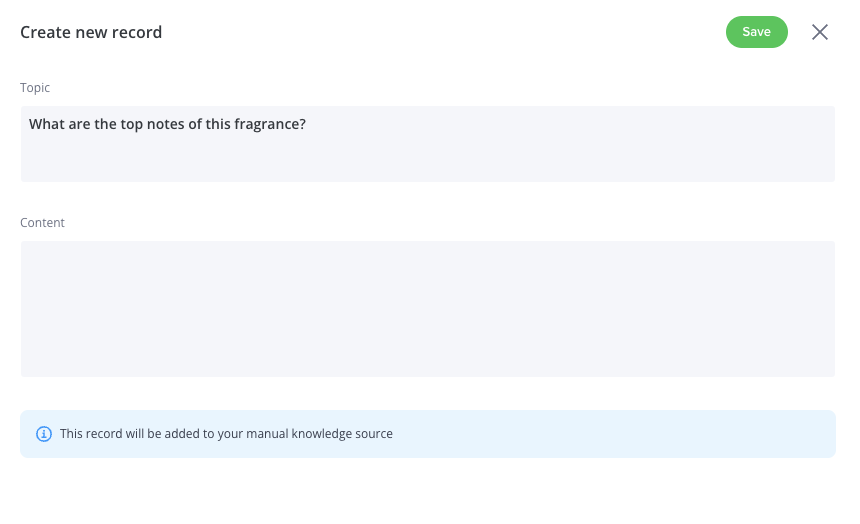Click the manual knowledge source notice text

click(x=226, y=434)
